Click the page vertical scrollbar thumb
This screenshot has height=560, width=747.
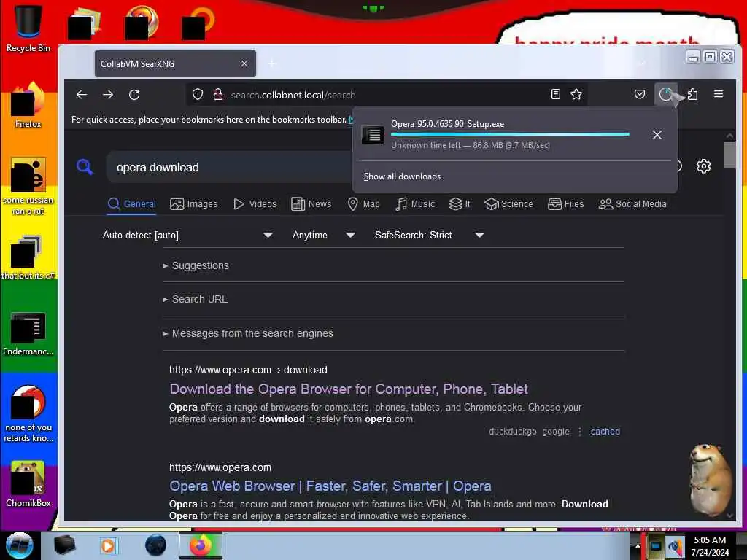[x=729, y=155]
